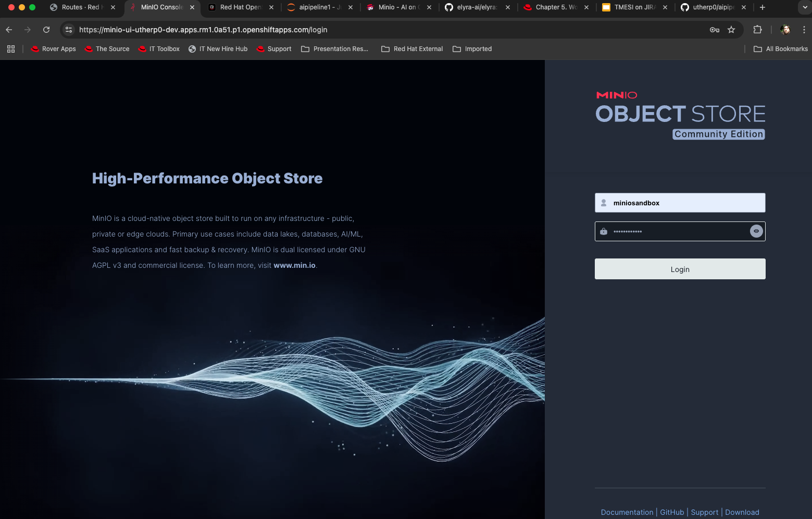Bookmark this page with star icon
This screenshot has height=519, width=812.
731,30
